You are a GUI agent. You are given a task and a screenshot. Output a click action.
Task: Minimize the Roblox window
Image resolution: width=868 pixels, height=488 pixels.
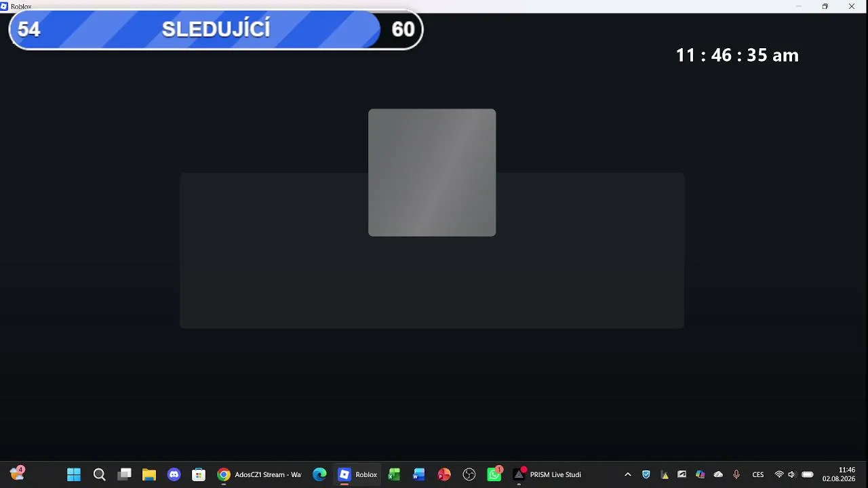[x=799, y=6]
